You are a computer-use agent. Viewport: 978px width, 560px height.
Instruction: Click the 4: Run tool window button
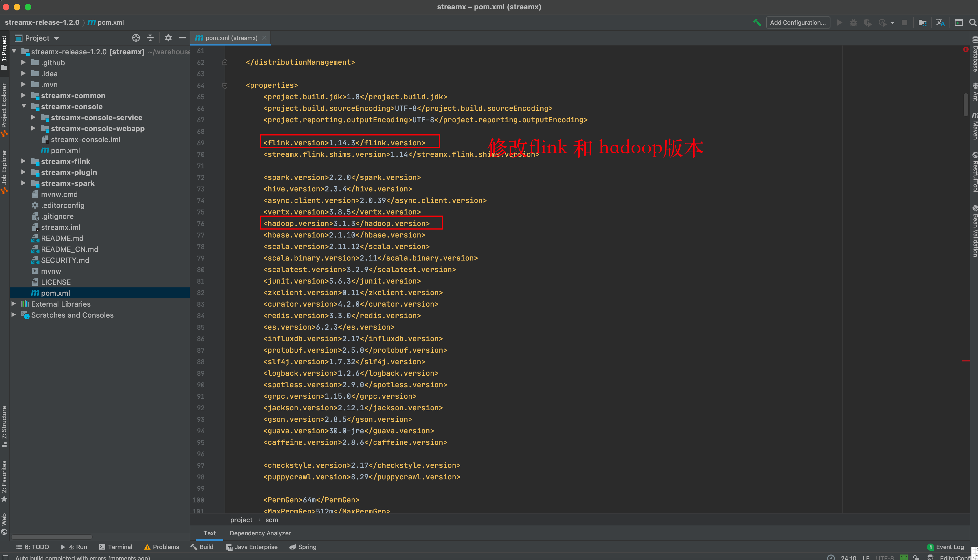point(74,547)
